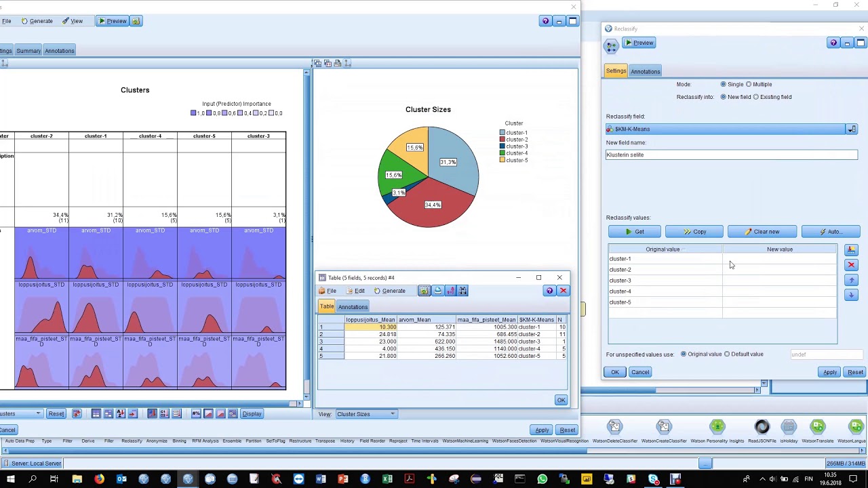Click the red delete row icon in Reclassify
The image size is (868, 488).
[852, 265]
